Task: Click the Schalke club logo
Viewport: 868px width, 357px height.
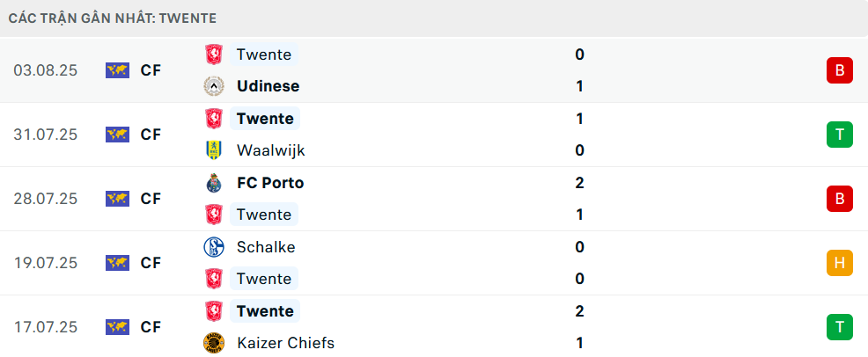Action: (213, 247)
